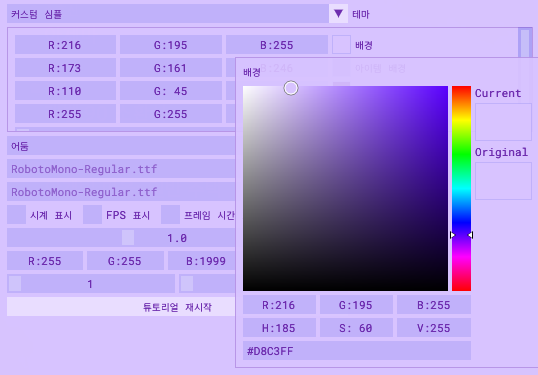This screenshot has height=375, width=538.
Task: Click the Original color preview swatch
Action: 503,181
